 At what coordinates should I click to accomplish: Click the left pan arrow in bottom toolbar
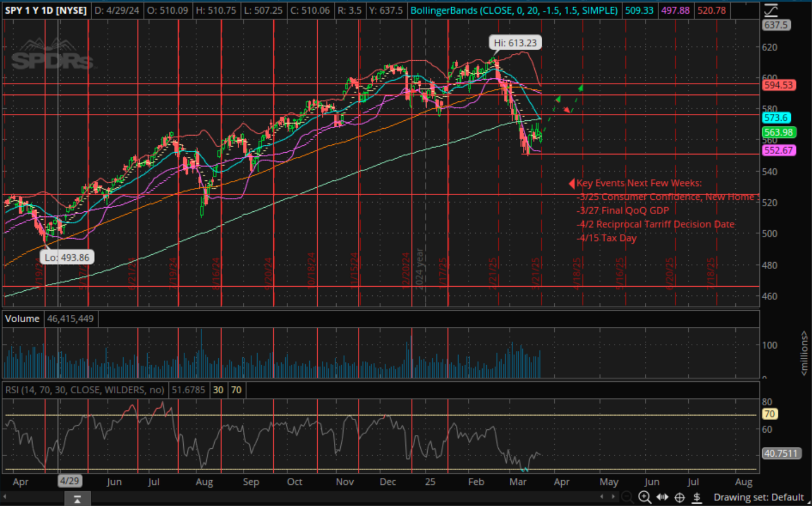click(x=602, y=497)
